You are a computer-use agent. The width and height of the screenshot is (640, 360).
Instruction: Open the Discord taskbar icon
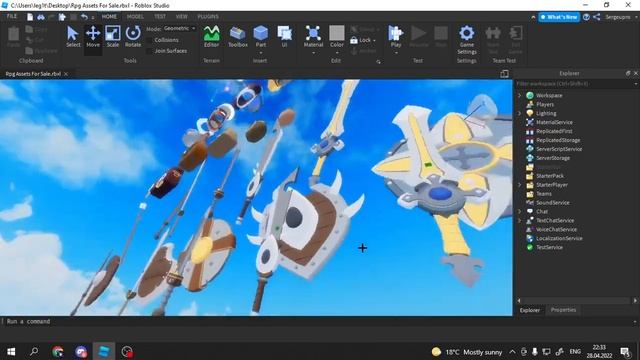(x=81, y=351)
